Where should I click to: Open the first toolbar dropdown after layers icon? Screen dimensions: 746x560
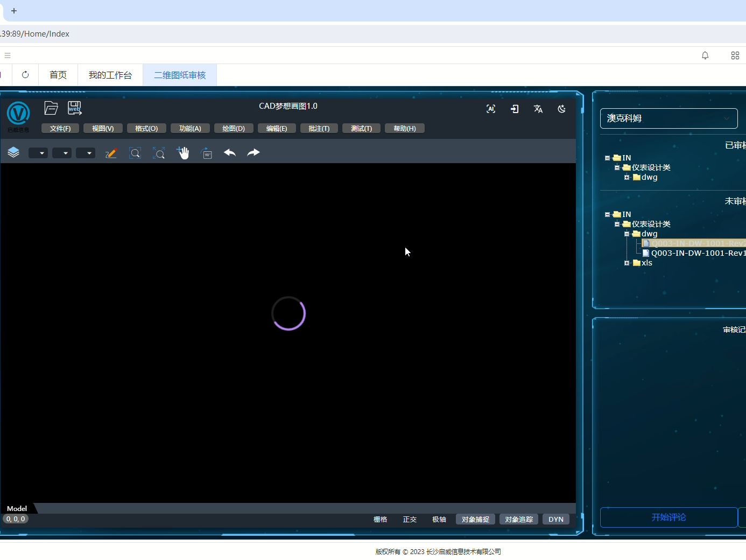pyautogui.click(x=38, y=153)
